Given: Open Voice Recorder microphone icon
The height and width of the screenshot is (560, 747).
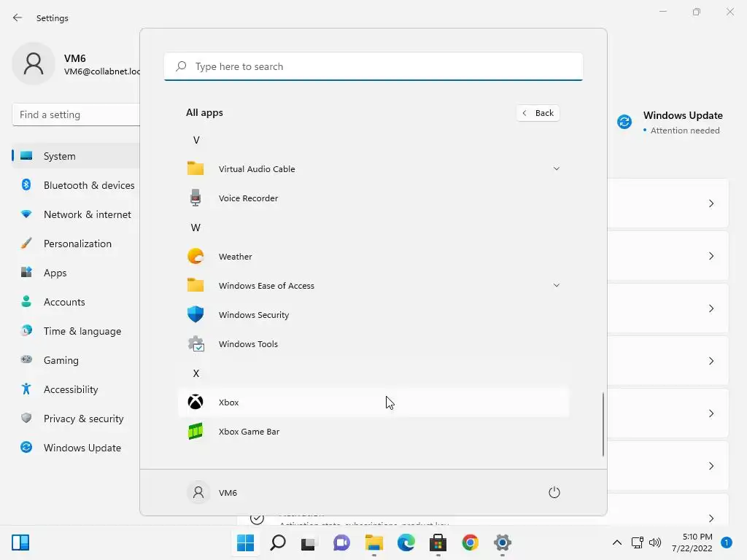Looking at the screenshot, I should 196,198.
